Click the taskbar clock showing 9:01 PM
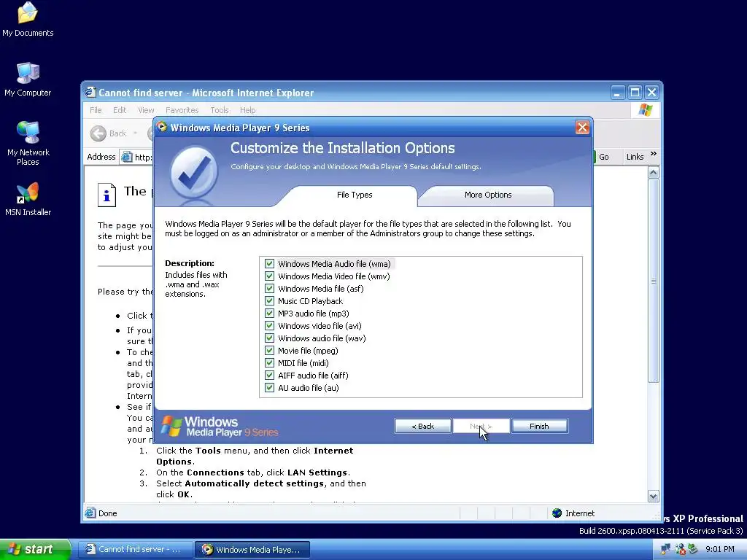Image resolution: width=747 pixels, height=560 pixels. [x=719, y=549]
